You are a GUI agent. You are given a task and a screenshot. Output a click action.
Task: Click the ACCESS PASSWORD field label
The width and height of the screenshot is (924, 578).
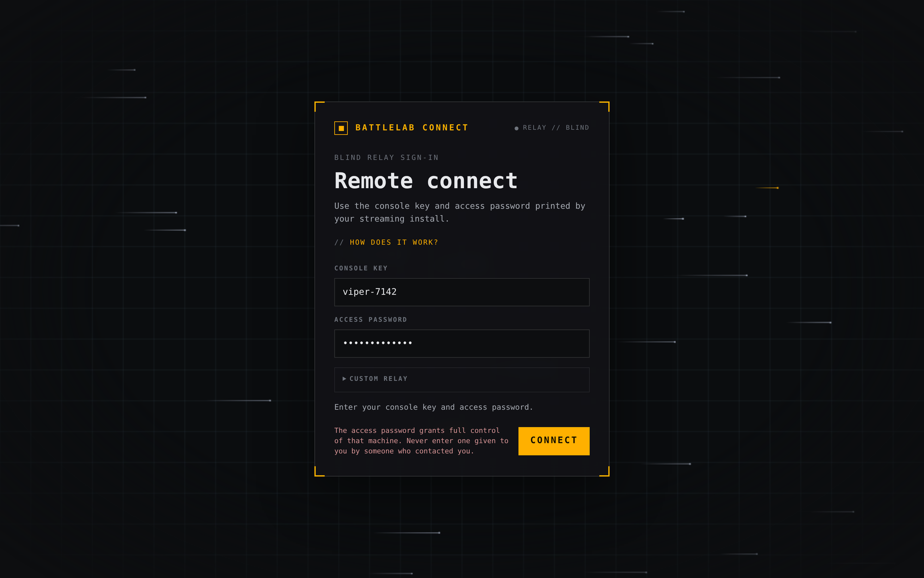pos(371,320)
